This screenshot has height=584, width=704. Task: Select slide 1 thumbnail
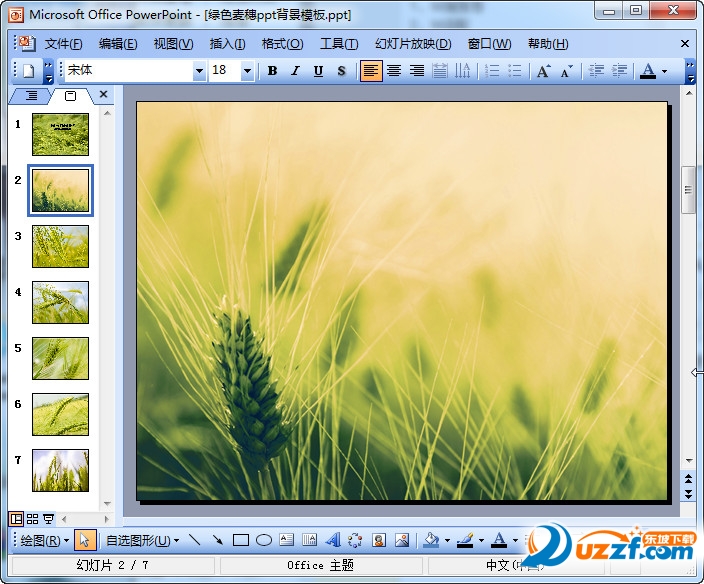pyautogui.click(x=60, y=134)
